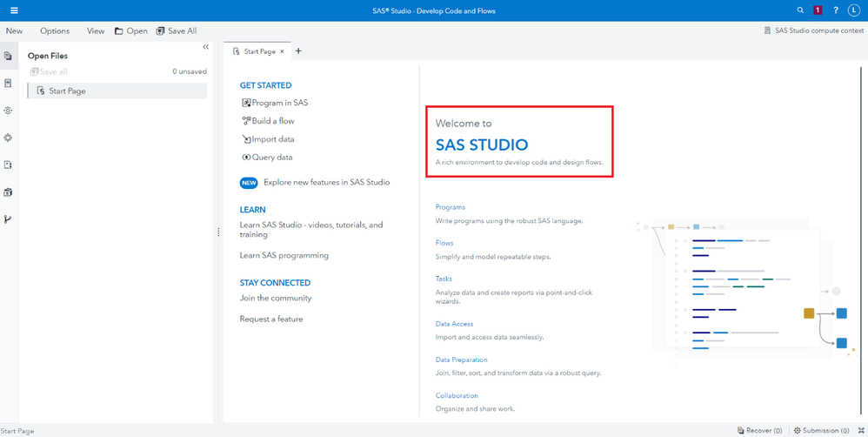The width and height of the screenshot is (868, 437).
Task: Open the third sidebar icon with eye symbol
Action: (8, 111)
